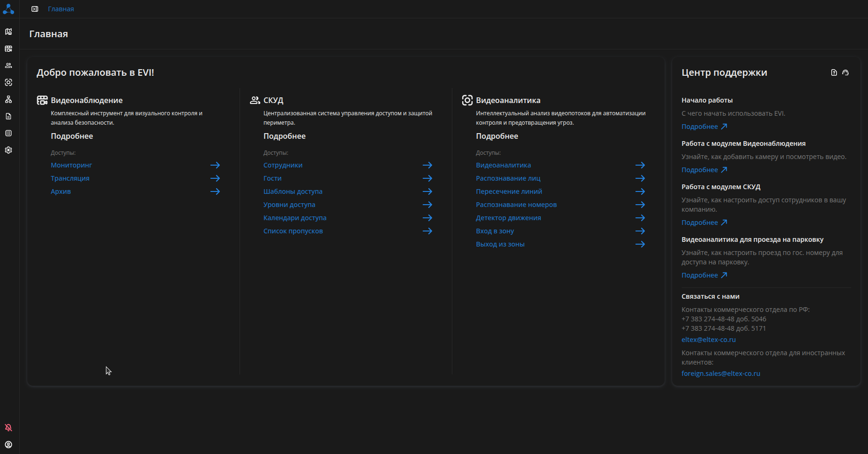
Task: Open video surveillance from the sidebar icon
Action: point(8,48)
